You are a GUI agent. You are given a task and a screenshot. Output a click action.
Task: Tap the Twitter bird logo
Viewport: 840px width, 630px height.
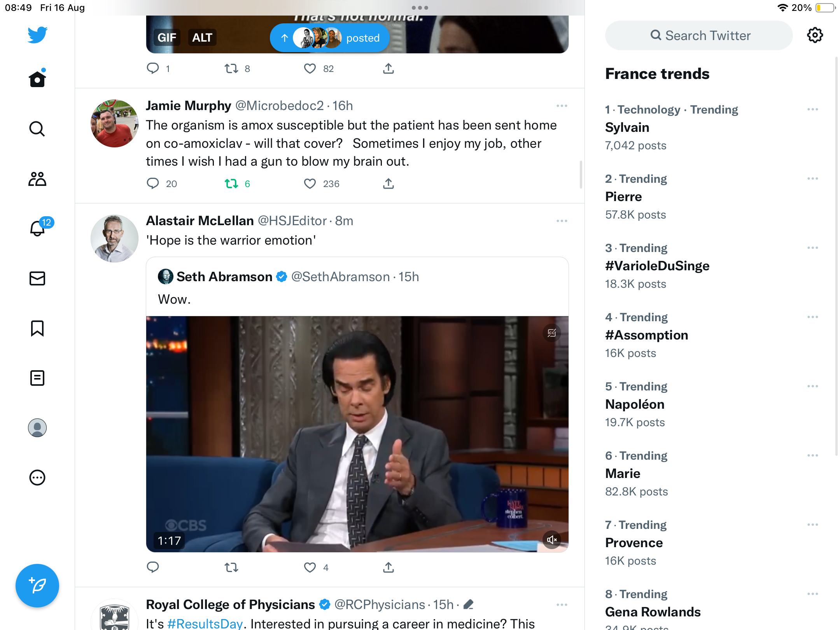[37, 35]
